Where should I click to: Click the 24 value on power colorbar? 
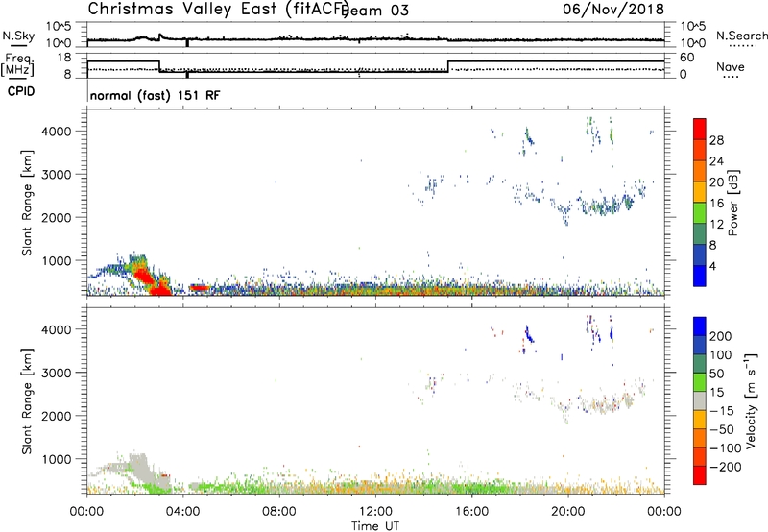(716, 161)
